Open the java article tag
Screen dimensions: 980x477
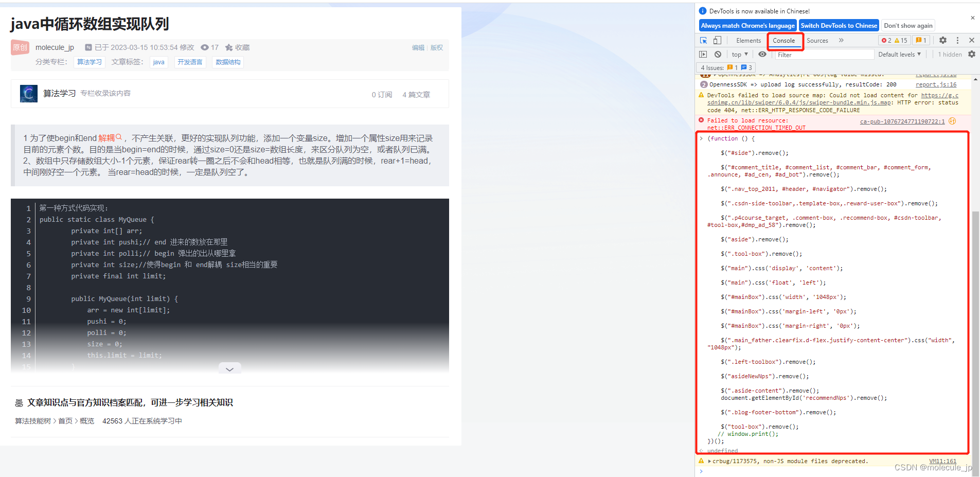point(159,62)
